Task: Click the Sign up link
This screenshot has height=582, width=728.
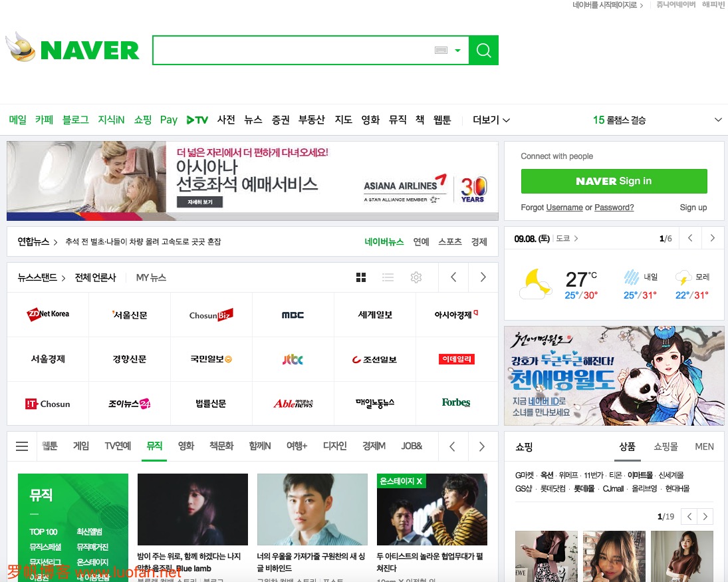Action: point(693,207)
